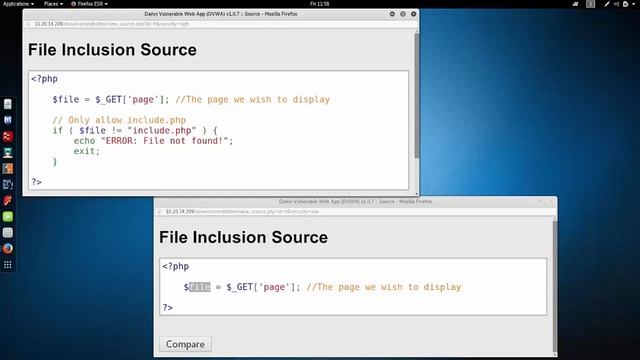This screenshot has height=360, width=640.
Task: Click the upper window title bar
Action: tap(221, 14)
